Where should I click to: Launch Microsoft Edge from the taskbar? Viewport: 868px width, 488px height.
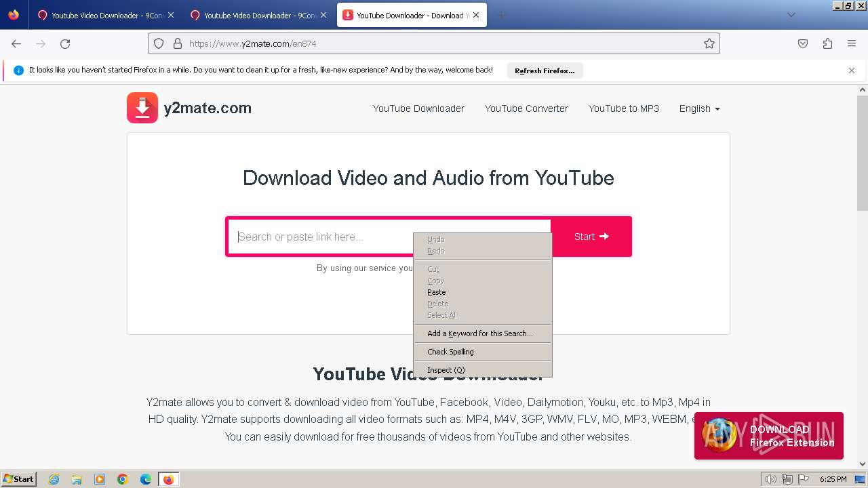tap(146, 479)
